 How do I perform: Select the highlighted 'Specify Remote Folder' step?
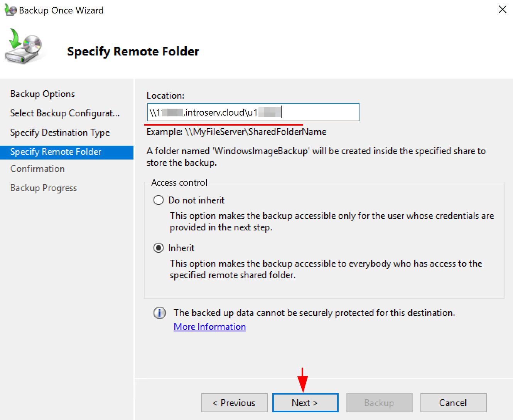55,151
